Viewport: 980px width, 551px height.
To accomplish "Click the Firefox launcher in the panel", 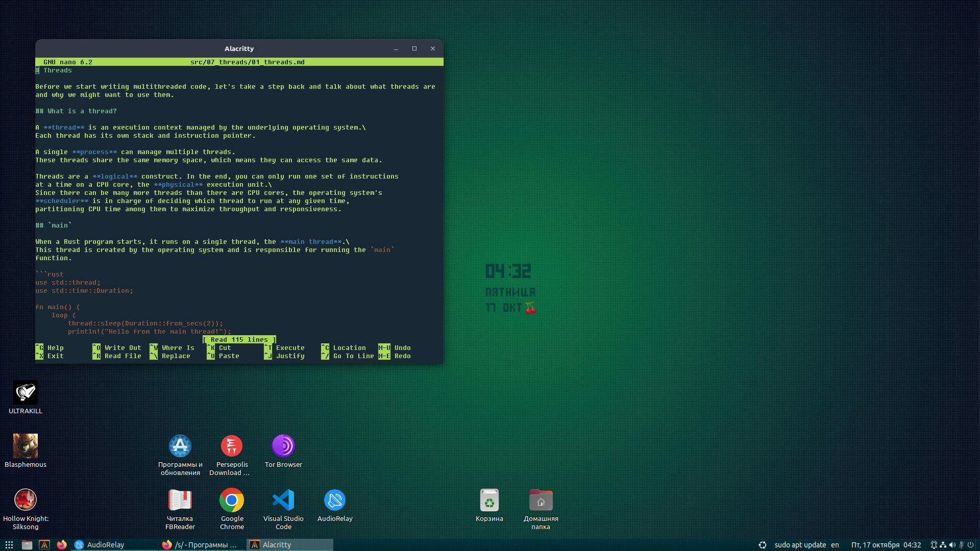I will pyautogui.click(x=62, y=545).
